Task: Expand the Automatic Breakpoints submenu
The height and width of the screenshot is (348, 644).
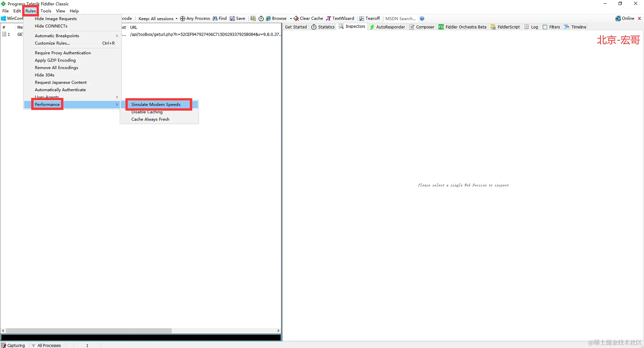Action: [x=72, y=36]
